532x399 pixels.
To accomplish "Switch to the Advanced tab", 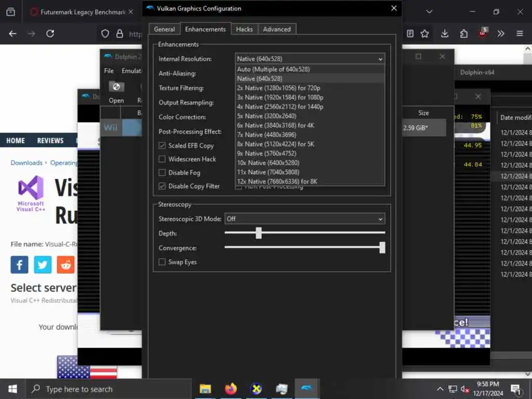I will (x=277, y=29).
